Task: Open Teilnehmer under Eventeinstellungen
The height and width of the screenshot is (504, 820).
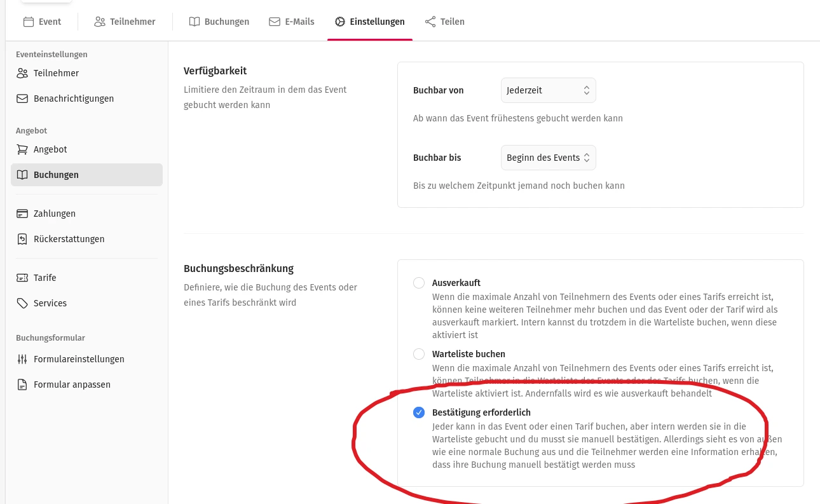Action: point(56,73)
